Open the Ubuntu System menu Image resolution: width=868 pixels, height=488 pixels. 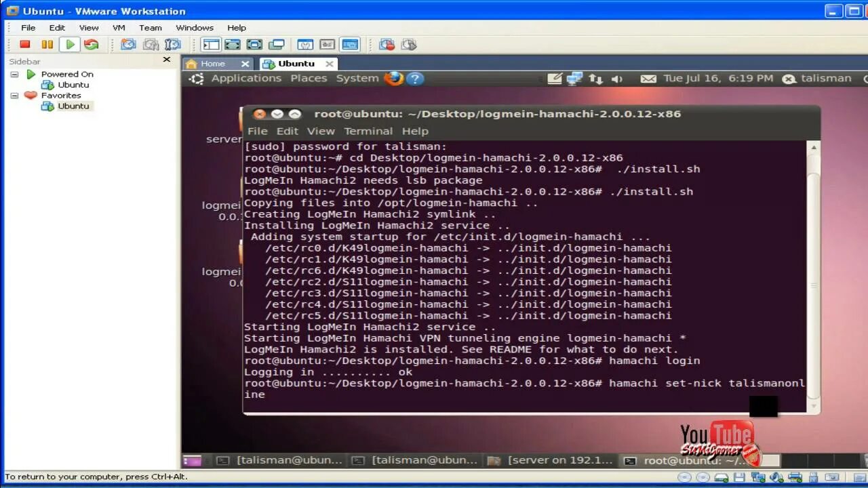(x=357, y=79)
